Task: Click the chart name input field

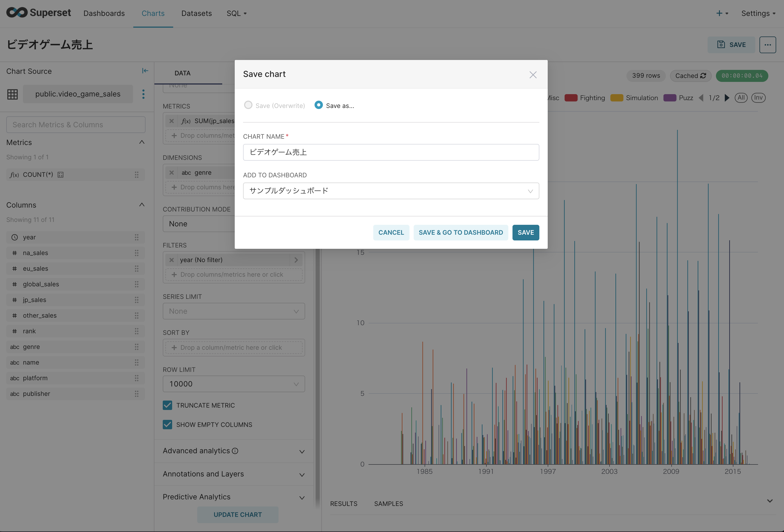Action: 391,152
